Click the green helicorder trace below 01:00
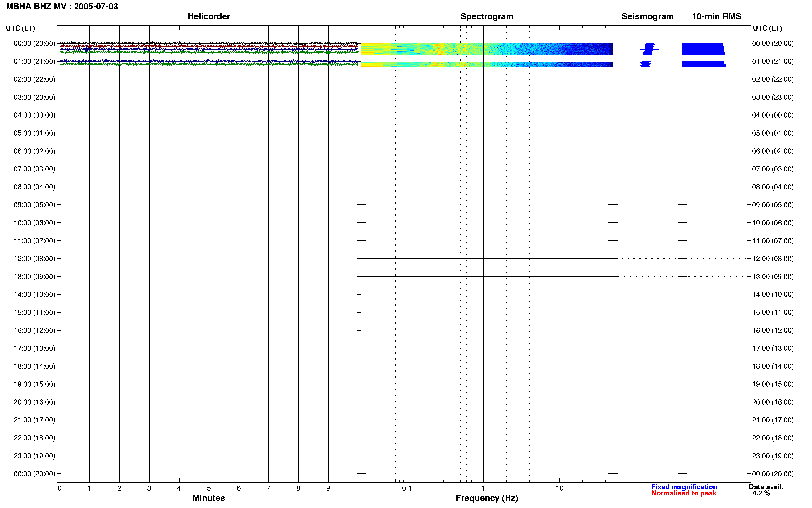Screen dimensions: 812x508 pos(209,64)
